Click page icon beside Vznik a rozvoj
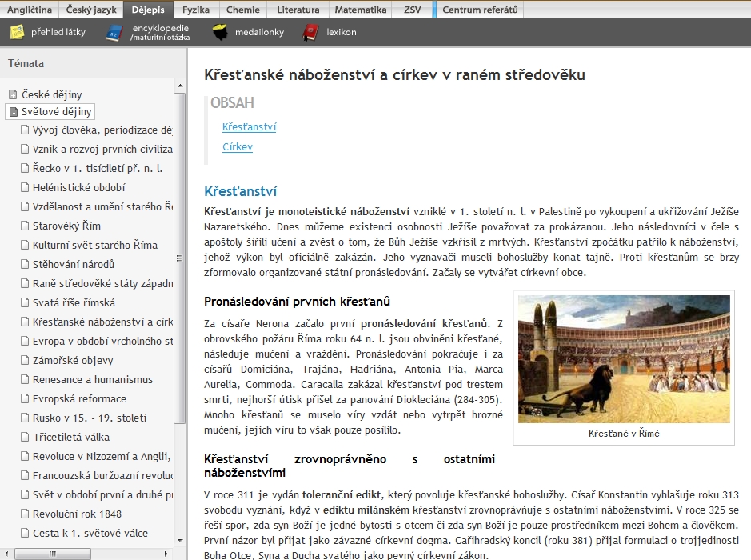 tap(25, 149)
